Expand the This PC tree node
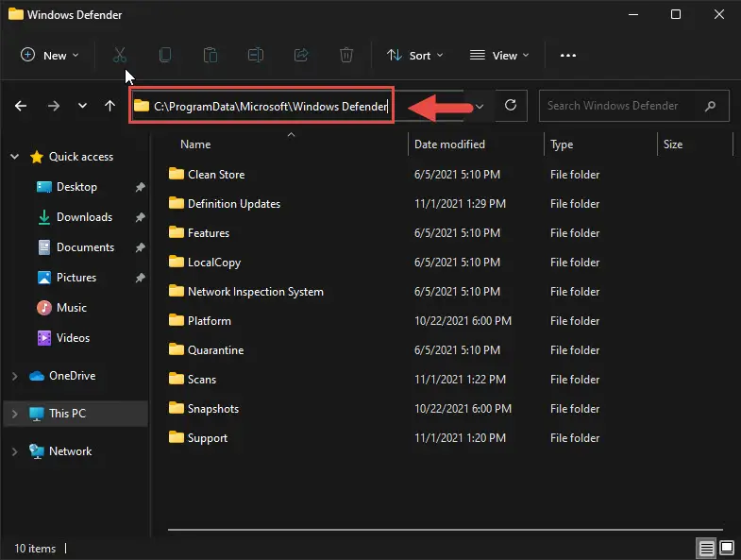 (15, 414)
